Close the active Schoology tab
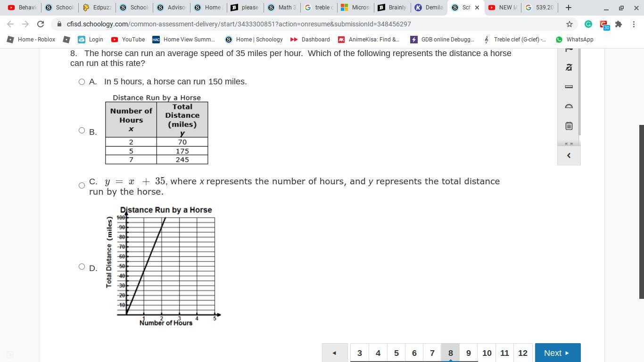 click(477, 8)
